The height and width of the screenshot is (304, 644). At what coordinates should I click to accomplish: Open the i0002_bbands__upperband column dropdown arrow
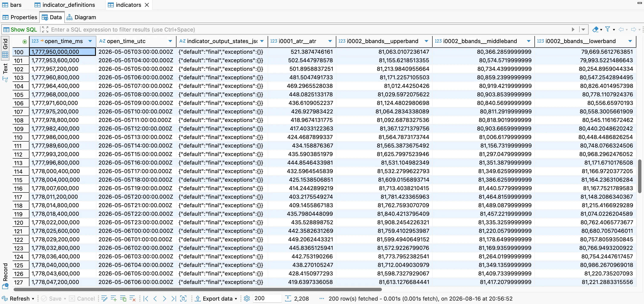[426, 41]
